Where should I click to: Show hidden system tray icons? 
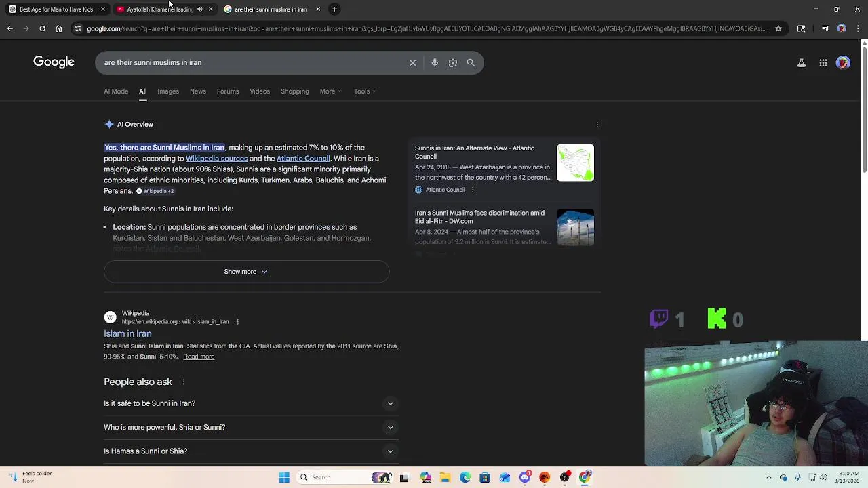coord(768,477)
